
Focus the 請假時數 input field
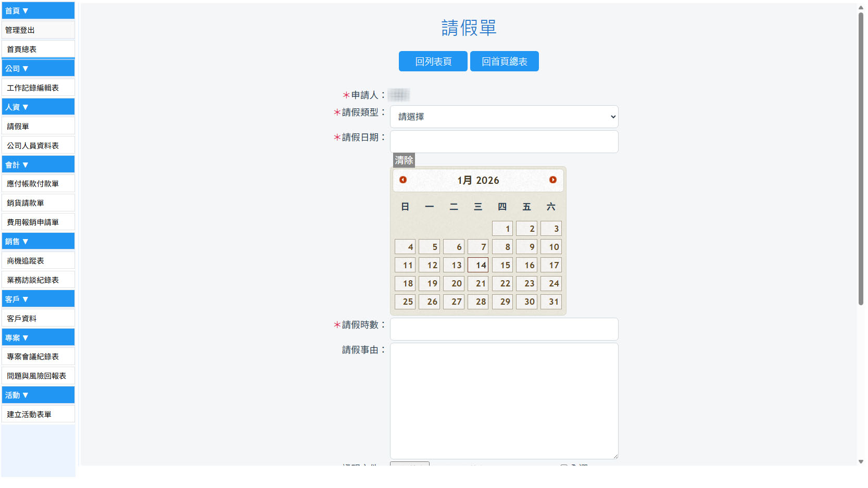(504, 329)
